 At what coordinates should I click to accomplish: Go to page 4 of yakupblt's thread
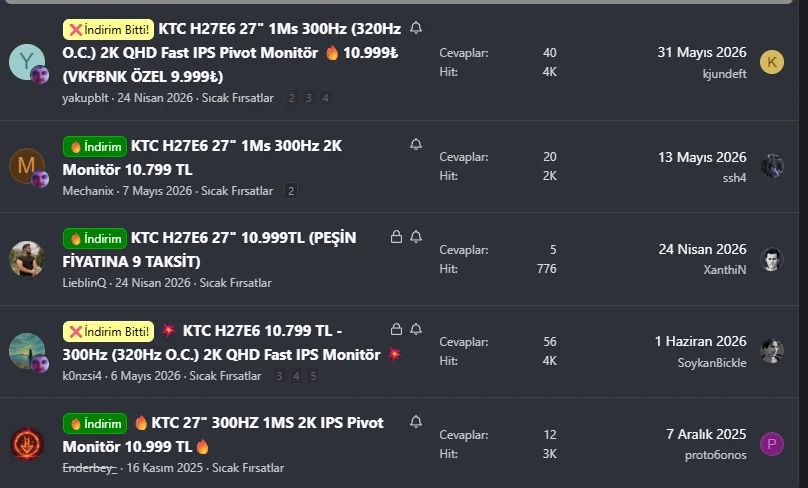[x=325, y=98]
